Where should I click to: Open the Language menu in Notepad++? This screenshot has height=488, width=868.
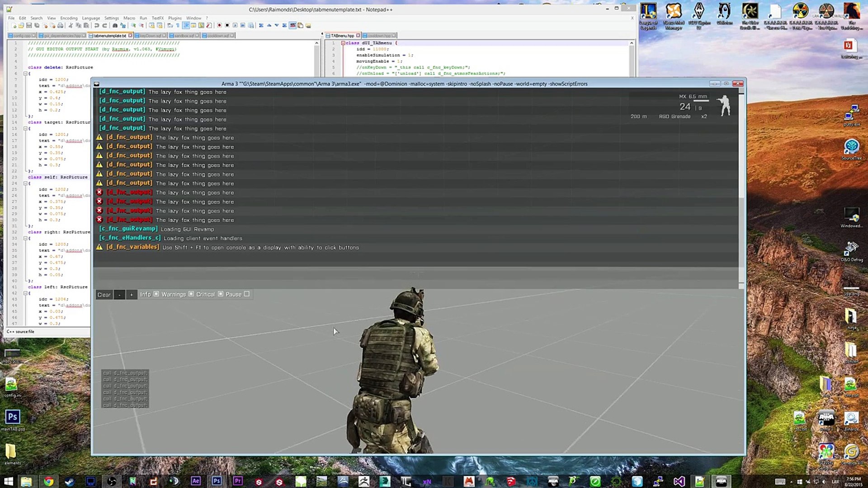[91, 18]
